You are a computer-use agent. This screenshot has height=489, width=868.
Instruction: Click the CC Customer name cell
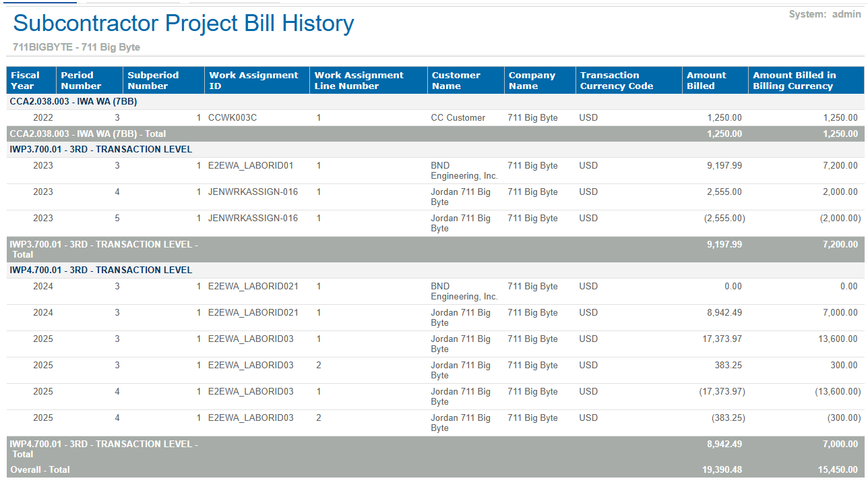tap(458, 117)
